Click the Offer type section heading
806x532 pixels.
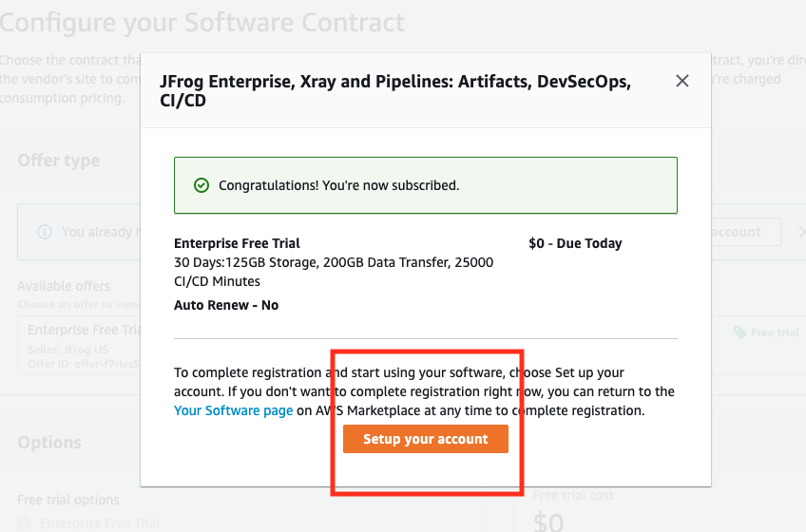(x=59, y=160)
